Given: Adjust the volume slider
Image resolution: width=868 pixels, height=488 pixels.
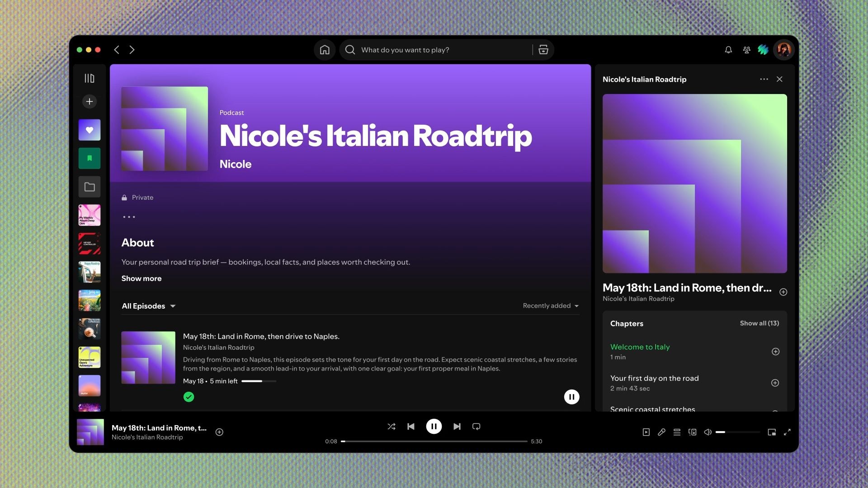Looking at the screenshot, I should click(738, 432).
